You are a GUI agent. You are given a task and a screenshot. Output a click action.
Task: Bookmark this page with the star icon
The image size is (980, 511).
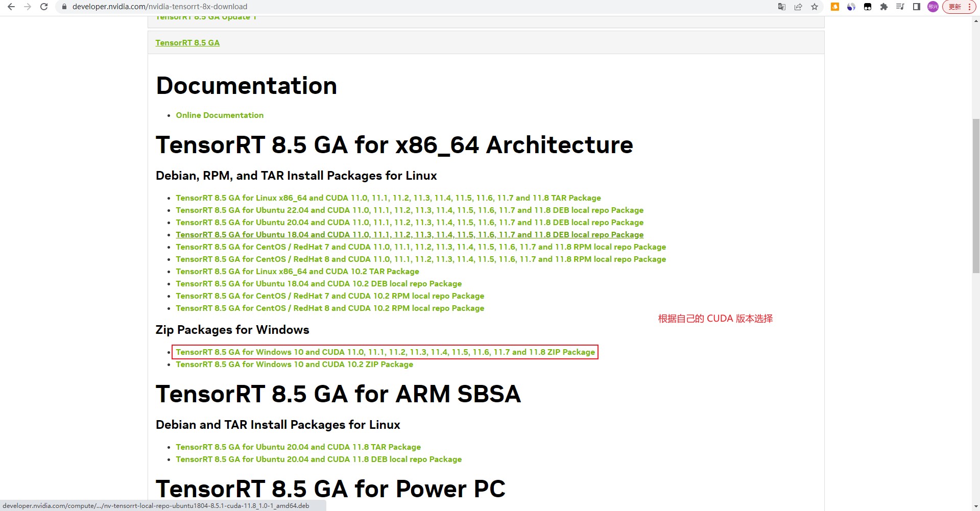pyautogui.click(x=815, y=7)
